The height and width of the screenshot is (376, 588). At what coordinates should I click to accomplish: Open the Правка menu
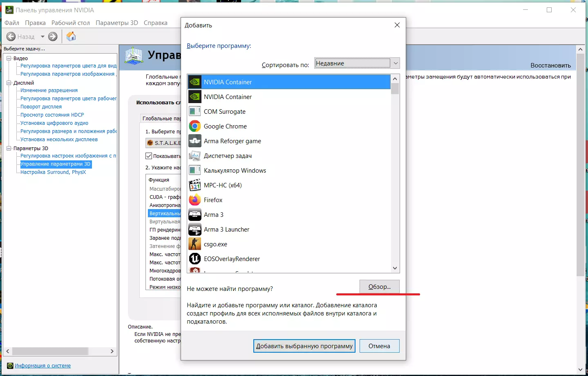(x=35, y=23)
